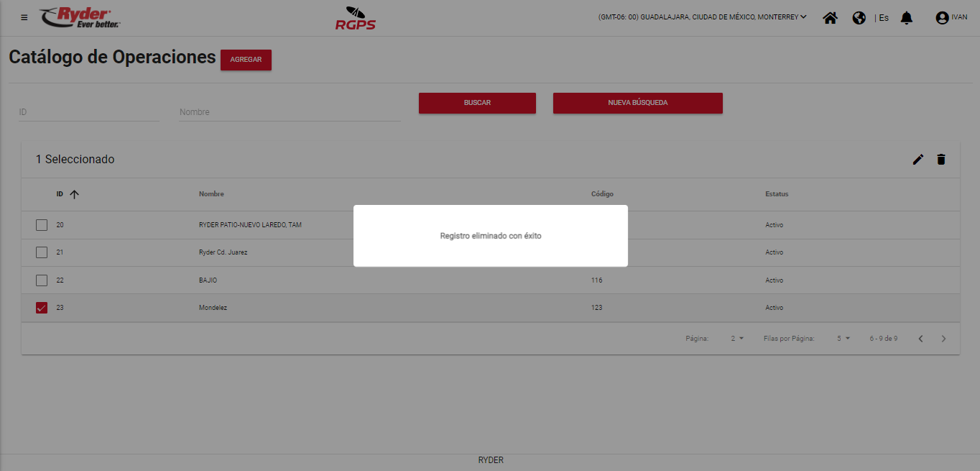
Task: Open the notifications bell
Action: point(907,18)
